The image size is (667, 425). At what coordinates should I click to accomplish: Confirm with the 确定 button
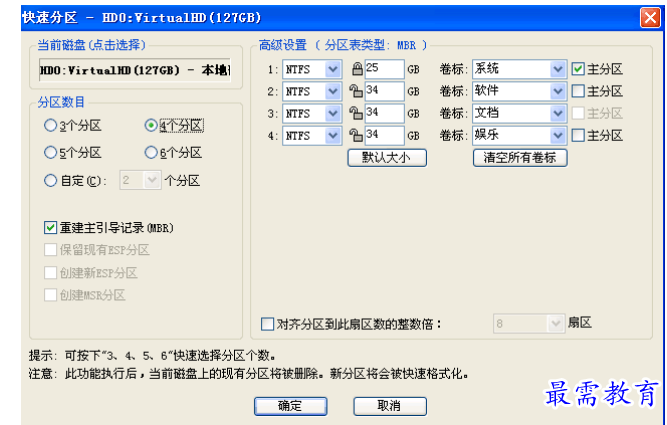tap(291, 406)
